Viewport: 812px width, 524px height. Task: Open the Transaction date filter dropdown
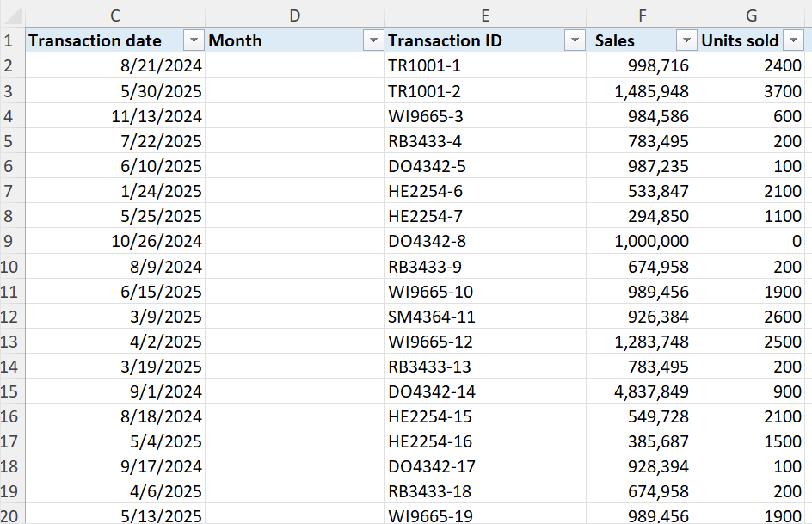coord(194,40)
